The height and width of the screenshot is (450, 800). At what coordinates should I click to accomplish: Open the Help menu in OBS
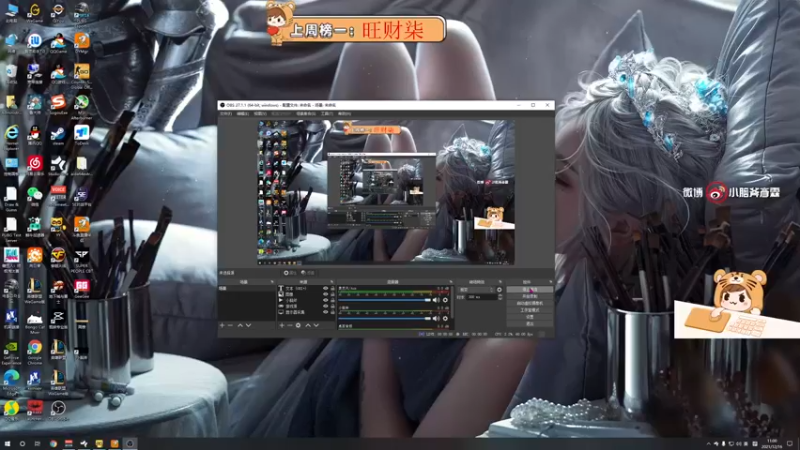pos(344,114)
